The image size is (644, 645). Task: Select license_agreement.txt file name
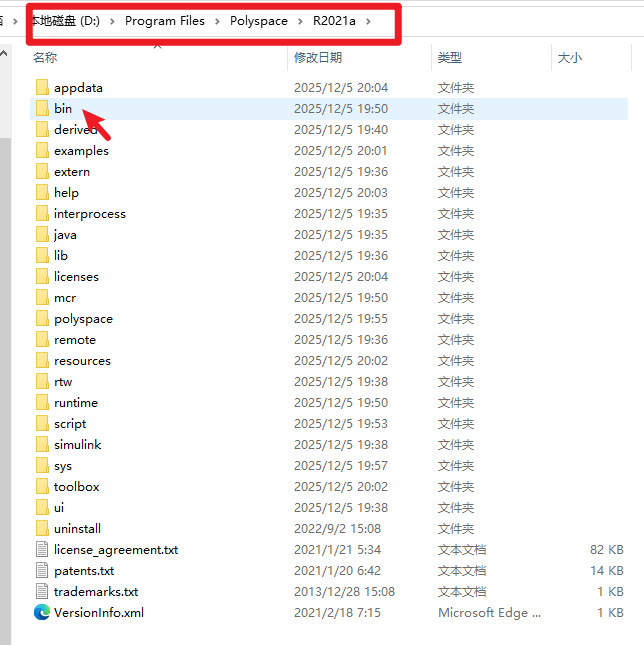click(116, 550)
